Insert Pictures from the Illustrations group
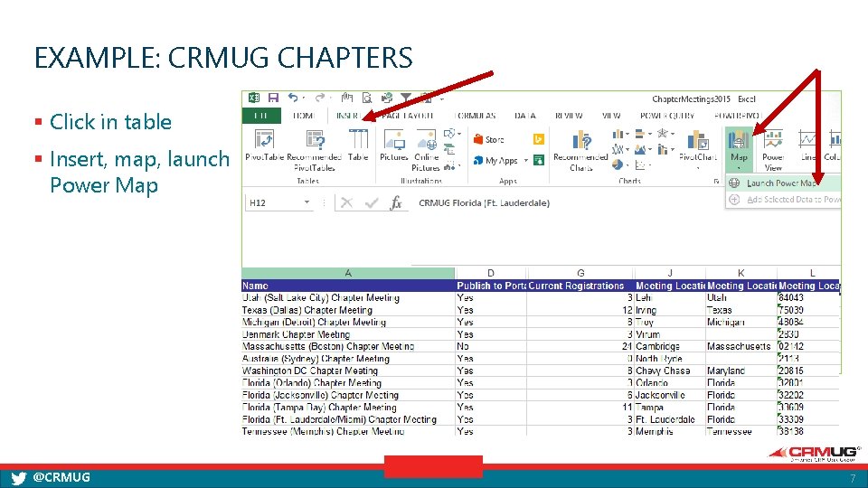This screenshot has height=488, width=868. tap(393, 145)
